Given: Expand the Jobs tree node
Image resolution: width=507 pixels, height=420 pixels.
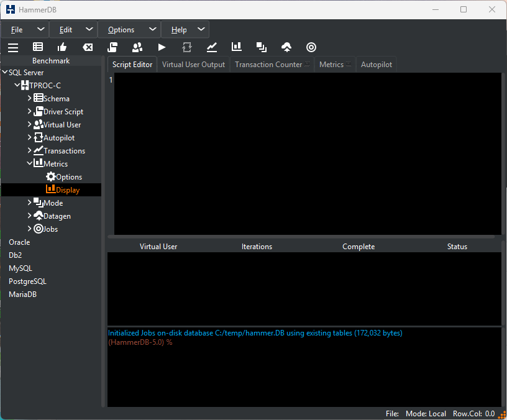Looking at the screenshot, I should (29, 229).
